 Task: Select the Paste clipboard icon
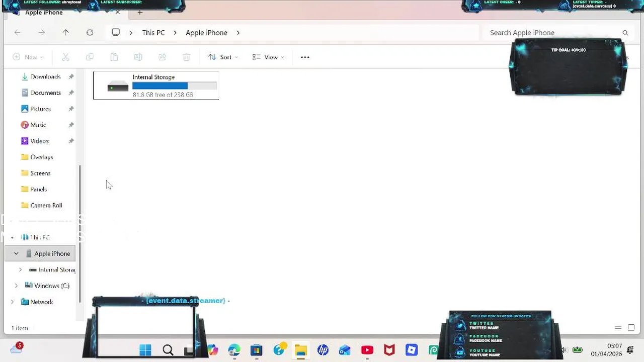[x=114, y=57]
